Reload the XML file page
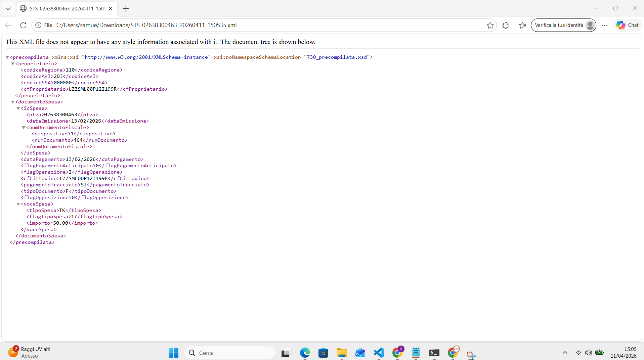 (x=23, y=25)
